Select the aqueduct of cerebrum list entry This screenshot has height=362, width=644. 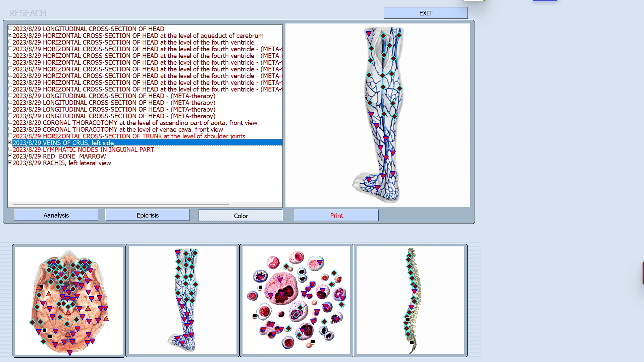[x=138, y=36]
